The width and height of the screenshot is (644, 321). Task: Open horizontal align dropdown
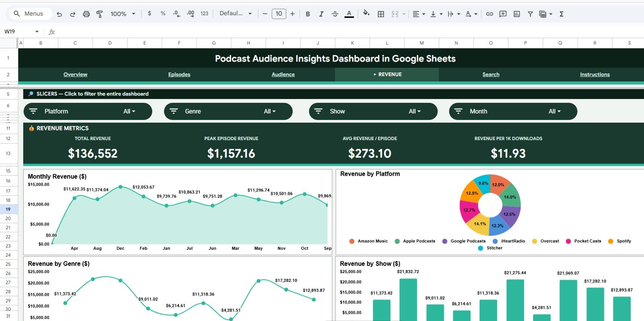tap(419, 14)
